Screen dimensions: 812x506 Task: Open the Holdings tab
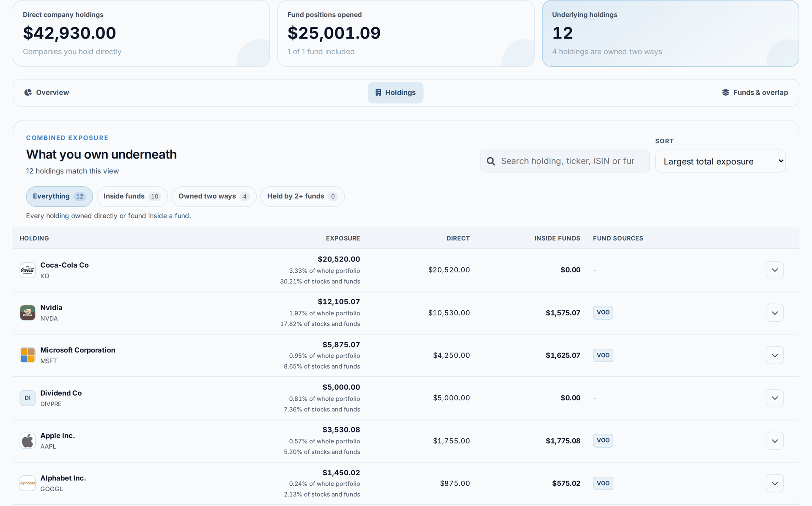tap(395, 93)
